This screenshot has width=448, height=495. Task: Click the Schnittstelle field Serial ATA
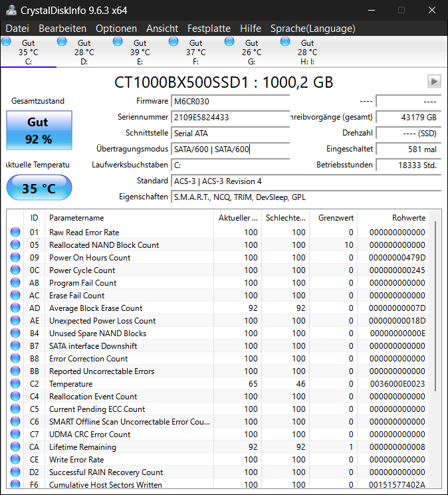[x=231, y=134]
